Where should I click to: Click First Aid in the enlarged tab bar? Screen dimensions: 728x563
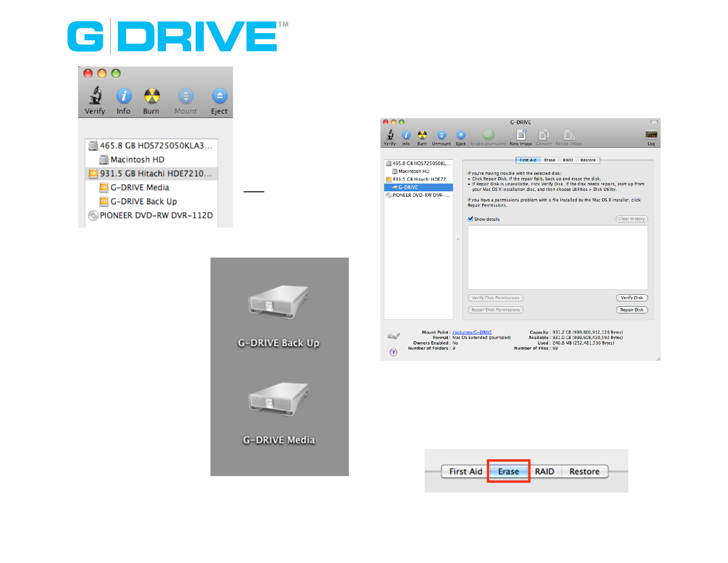[465, 471]
